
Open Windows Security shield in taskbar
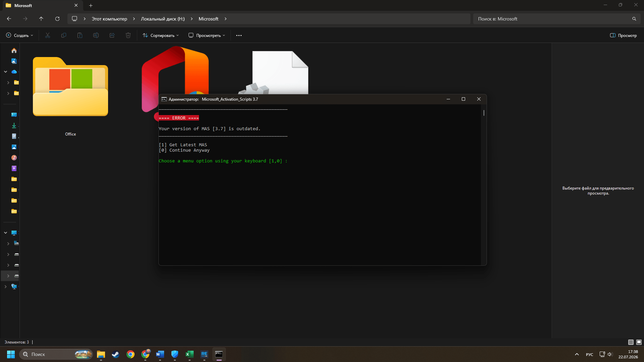175,354
